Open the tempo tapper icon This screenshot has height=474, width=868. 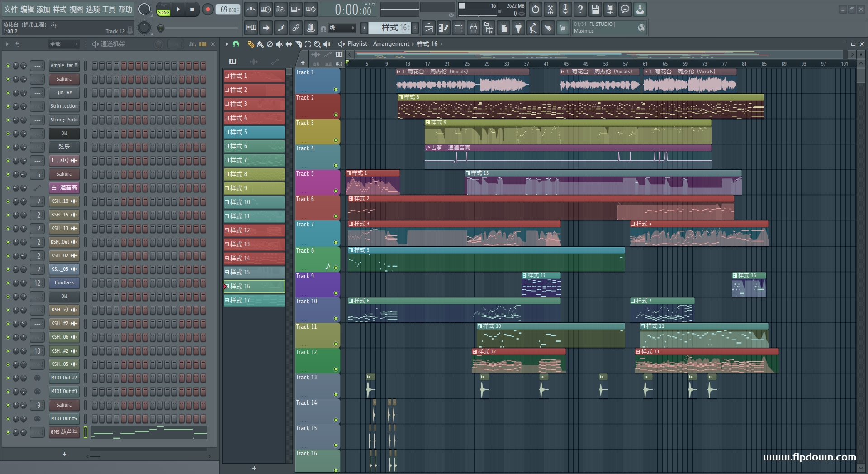[533, 28]
